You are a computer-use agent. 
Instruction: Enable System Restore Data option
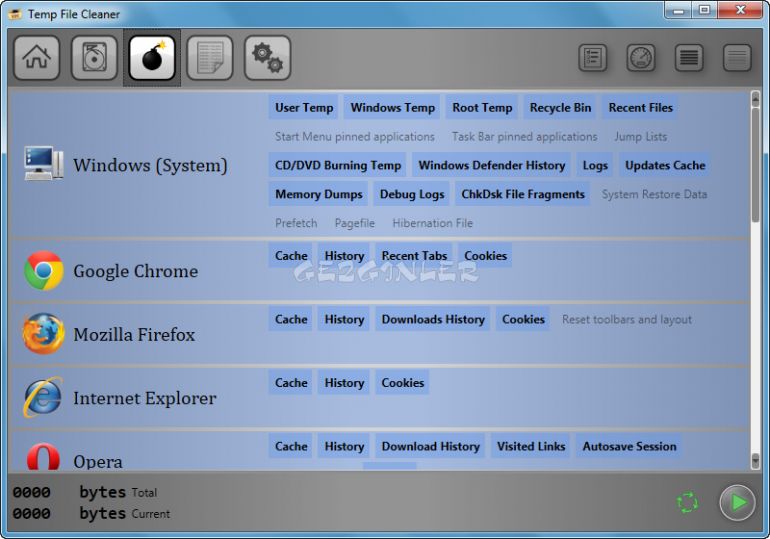655,194
